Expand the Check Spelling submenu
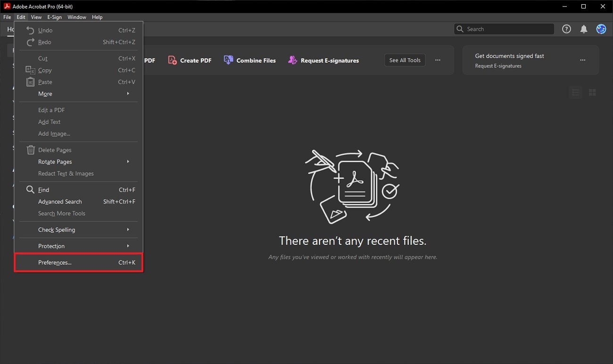 (78, 230)
